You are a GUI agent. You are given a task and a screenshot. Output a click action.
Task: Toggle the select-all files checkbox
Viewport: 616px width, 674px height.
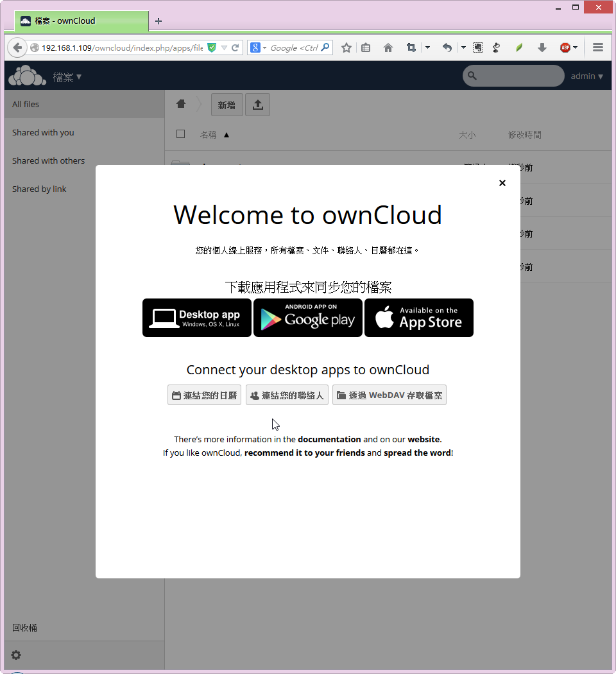181,134
